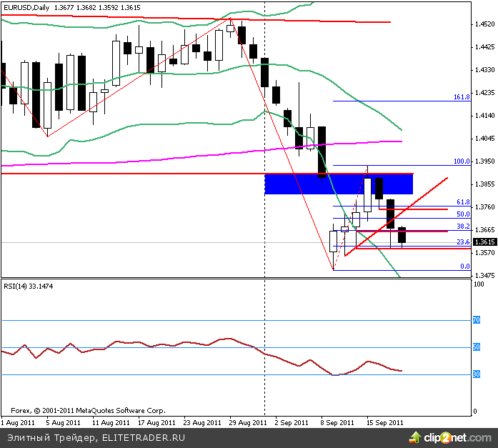The height and width of the screenshot is (448, 498).
Task: Click the 161.8 Fibonacci level label
Action: point(462,96)
